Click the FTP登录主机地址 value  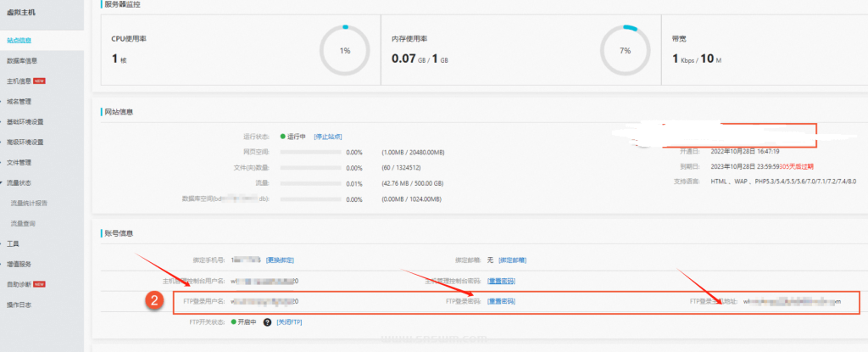point(792,302)
